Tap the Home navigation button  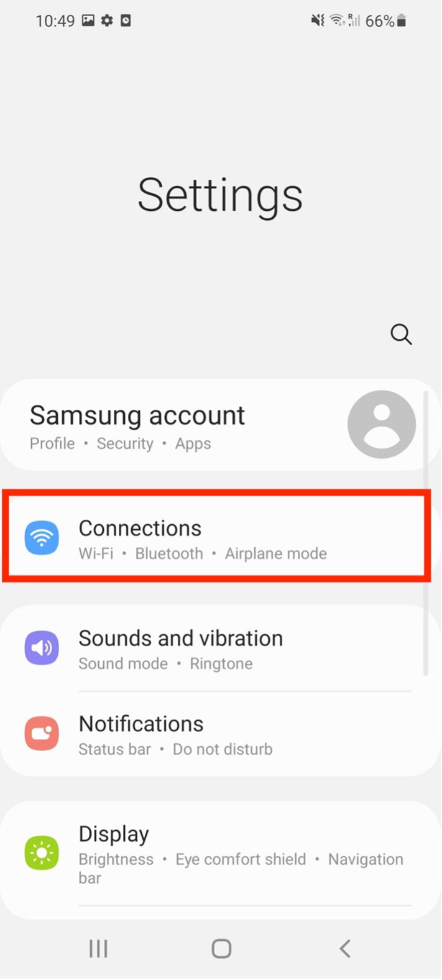point(221,948)
